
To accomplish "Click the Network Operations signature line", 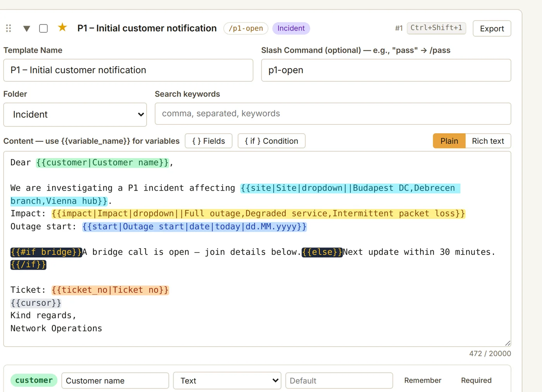I will pyautogui.click(x=56, y=328).
